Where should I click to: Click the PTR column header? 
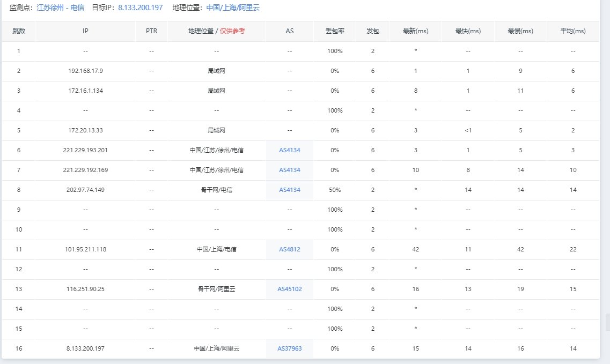click(x=151, y=31)
